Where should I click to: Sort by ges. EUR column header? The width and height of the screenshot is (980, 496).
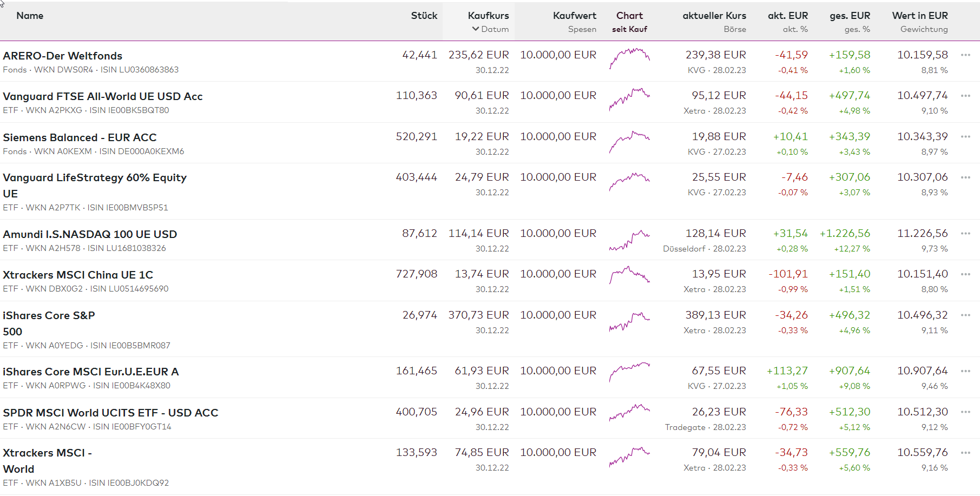point(850,16)
